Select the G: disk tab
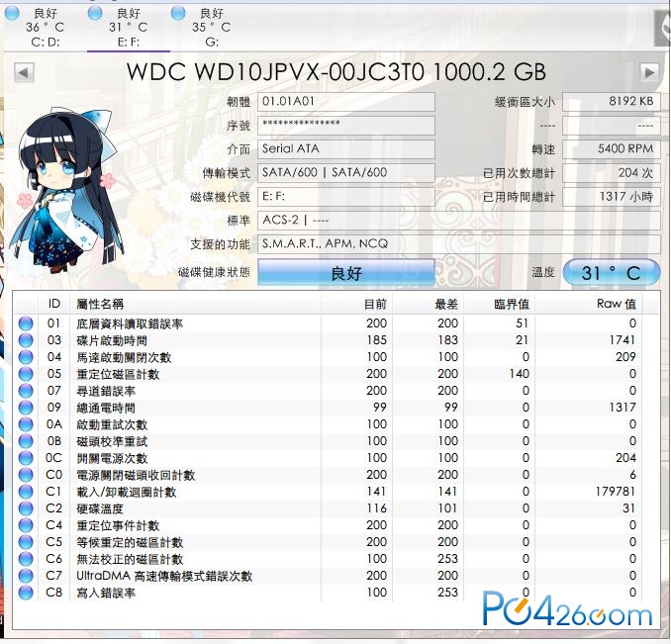The width and height of the screenshot is (671, 644). pyautogui.click(x=212, y=28)
